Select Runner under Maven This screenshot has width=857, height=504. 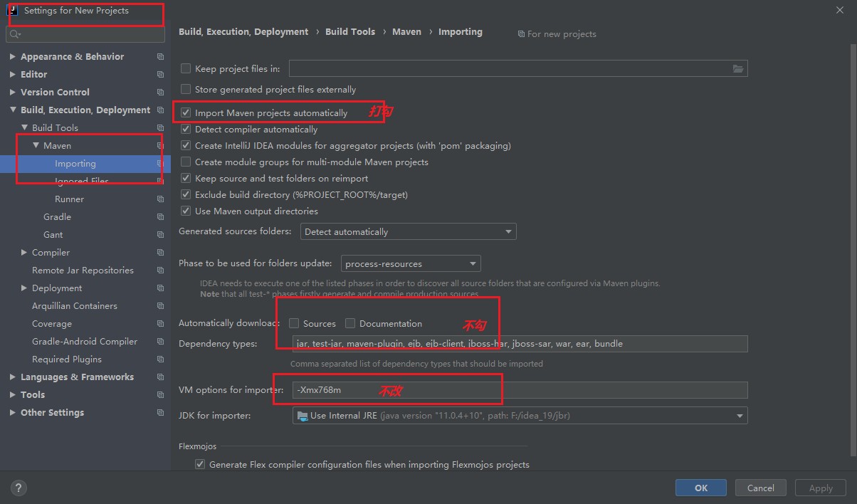coord(69,199)
